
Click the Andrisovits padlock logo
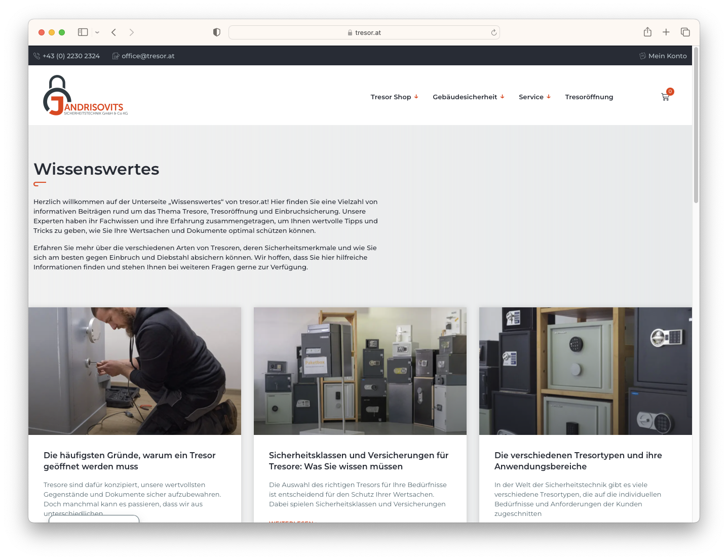85,95
